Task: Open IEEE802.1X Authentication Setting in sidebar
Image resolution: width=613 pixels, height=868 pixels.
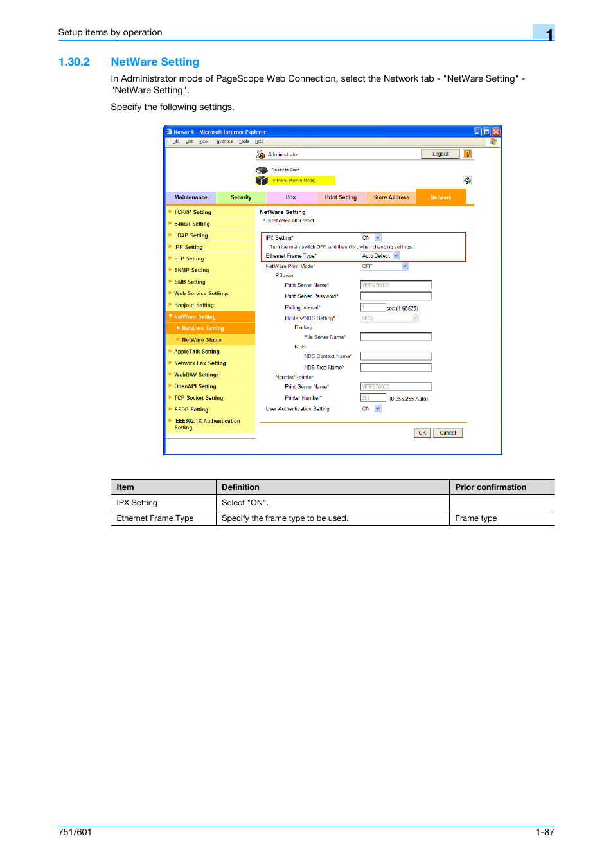Action: 207,424
